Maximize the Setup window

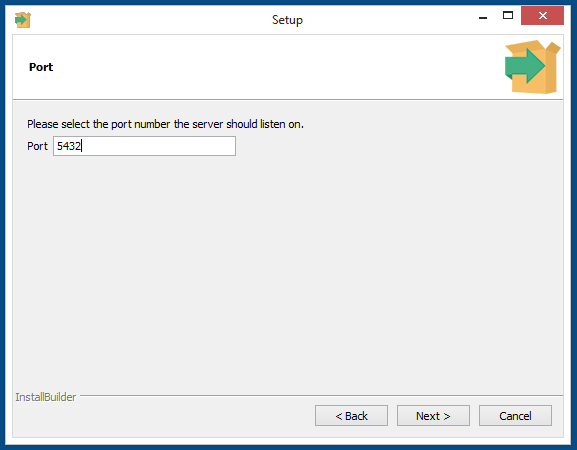(508, 15)
